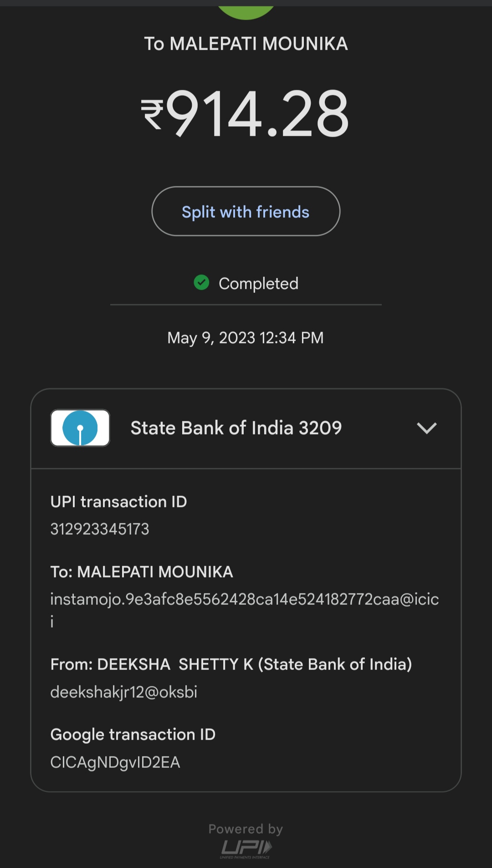The height and width of the screenshot is (868, 492).
Task: Tap the To MALEPATI MOUNIKA title
Action: click(246, 44)
